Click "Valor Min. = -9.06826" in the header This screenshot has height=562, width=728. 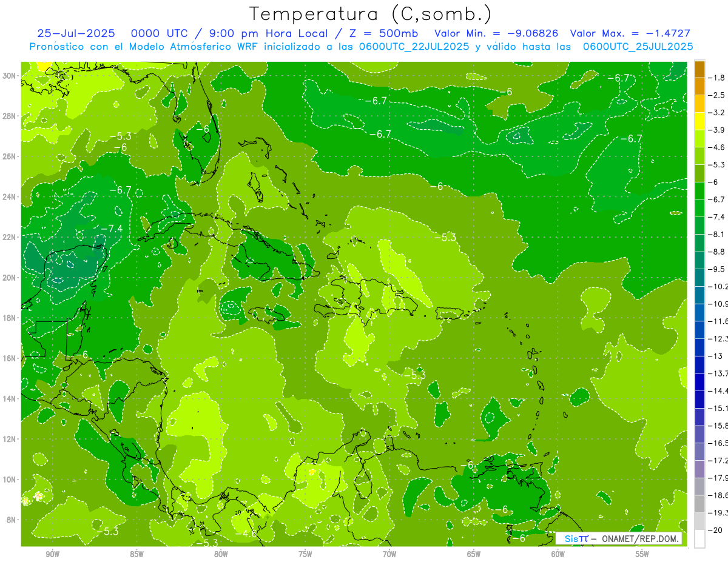(x=497, y=33)
